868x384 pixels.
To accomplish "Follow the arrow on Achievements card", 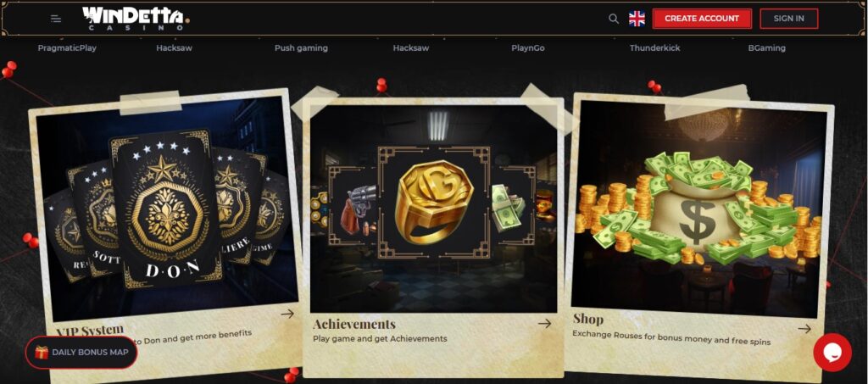I will (x=545, y=324).
